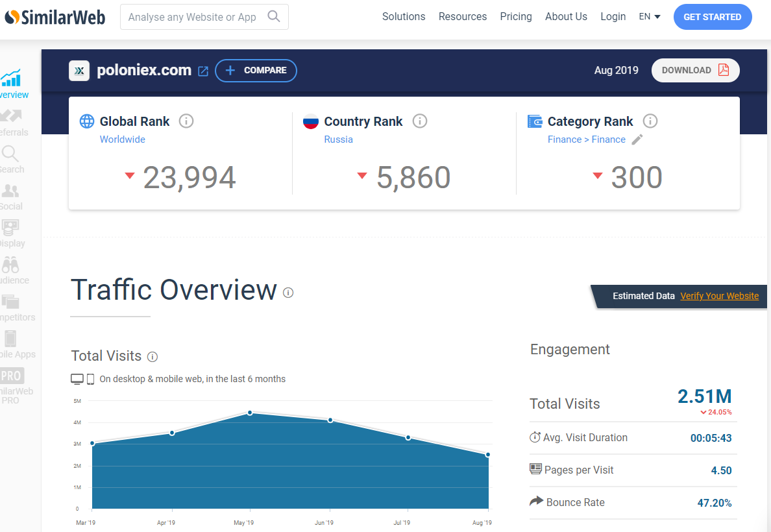Click the 47.20% bounce rate value
Image resolution: width=771 pixels, height=532 pixels.
(715, 503)
